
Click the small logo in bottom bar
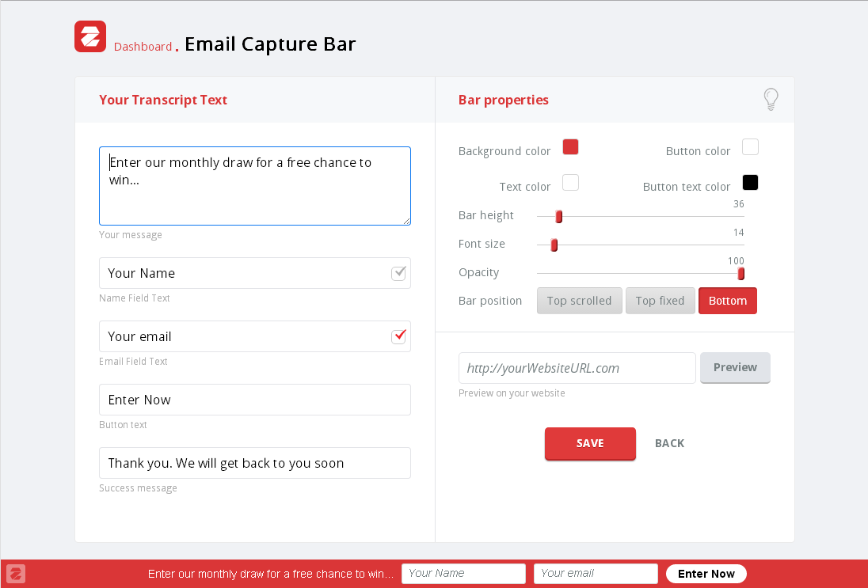pos(16,574)
